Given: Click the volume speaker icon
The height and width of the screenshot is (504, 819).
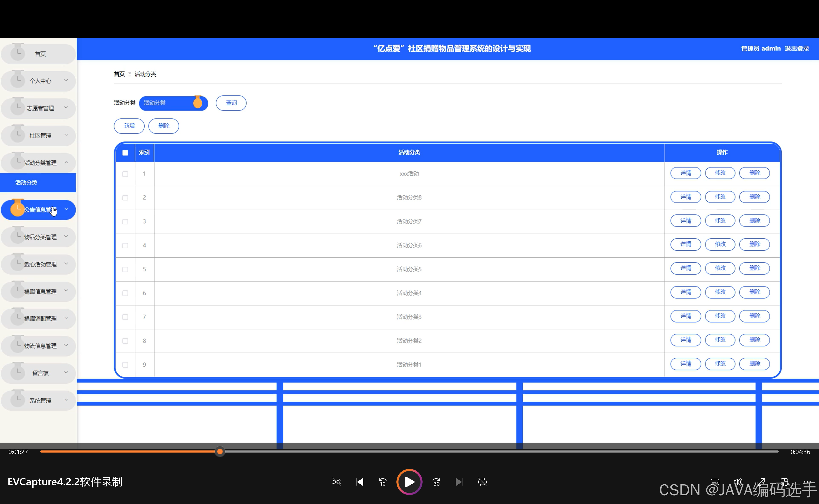Looking at the screenshot, I should coord(738,482).
